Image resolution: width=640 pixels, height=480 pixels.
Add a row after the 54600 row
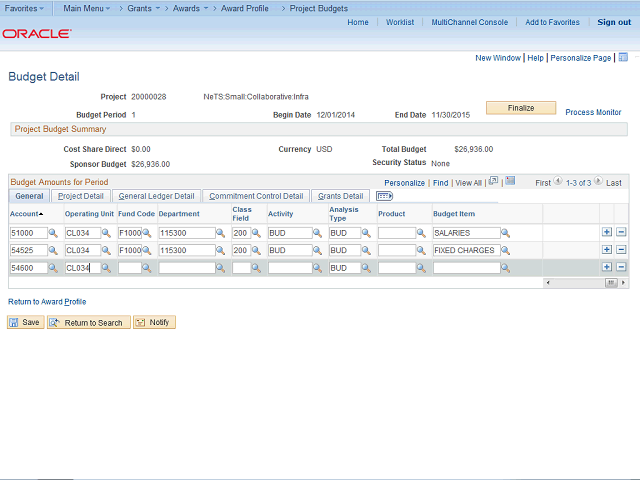point(606,268)
